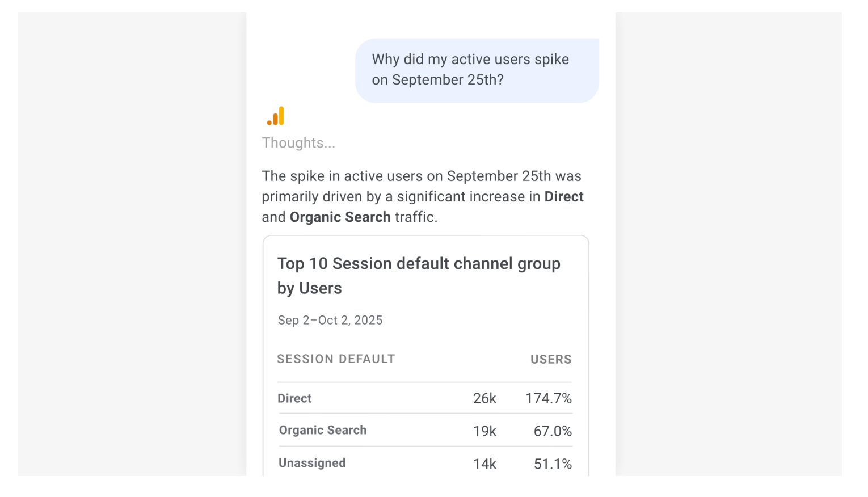Click the 67.0% change value
This screenshot has width=868, height=497.
tap(552, 432)
